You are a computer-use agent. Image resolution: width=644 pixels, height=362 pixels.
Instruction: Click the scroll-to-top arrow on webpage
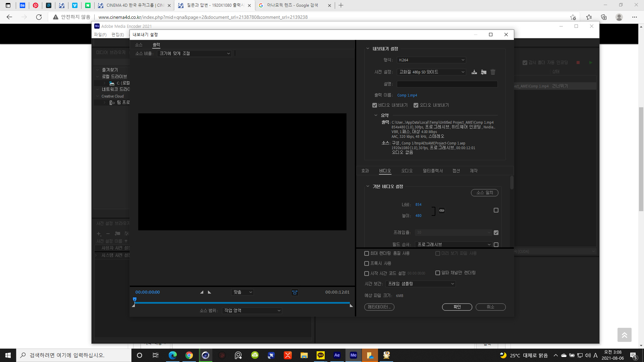point(624,335)
